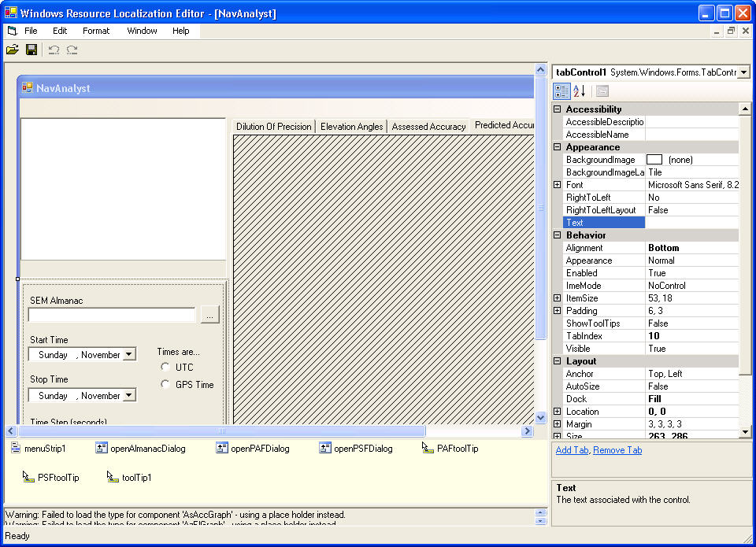Click the SEM Almanac browse button
The width and height of the screenshot is (756, 547).
coord(209,315)
